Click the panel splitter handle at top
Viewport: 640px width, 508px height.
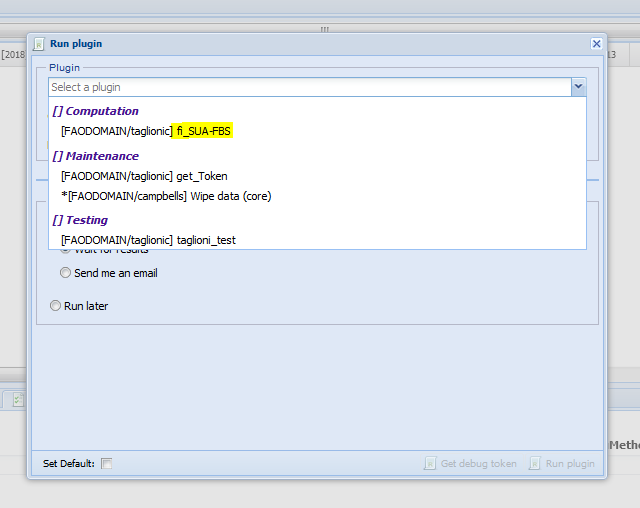pos(323,30)
